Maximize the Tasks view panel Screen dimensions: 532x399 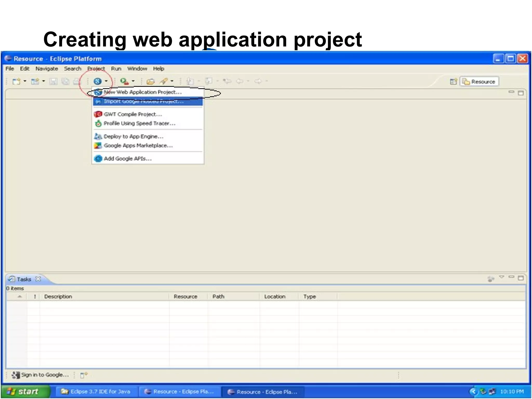point(521,278)
